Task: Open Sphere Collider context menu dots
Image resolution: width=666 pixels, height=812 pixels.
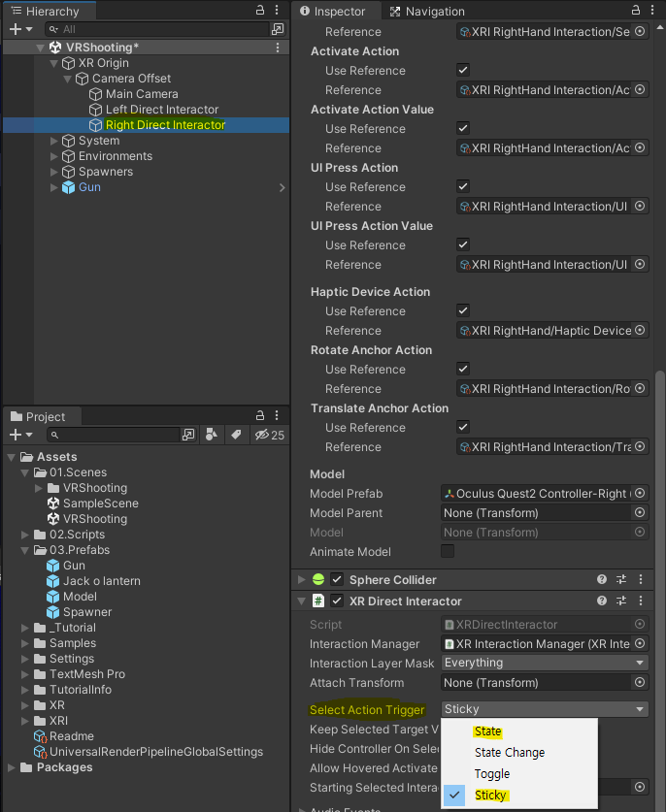Action: point(641,579)
